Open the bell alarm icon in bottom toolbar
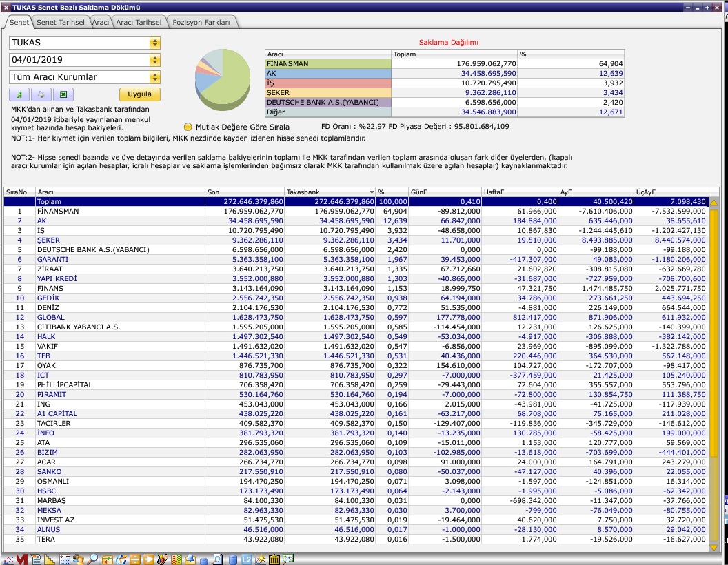728x565 pixels. coord(190,559)
